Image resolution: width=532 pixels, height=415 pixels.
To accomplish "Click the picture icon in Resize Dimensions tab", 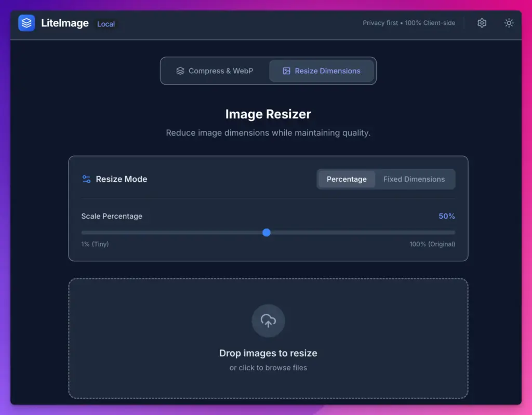I will pyautogui.click(x=286, y=71).
